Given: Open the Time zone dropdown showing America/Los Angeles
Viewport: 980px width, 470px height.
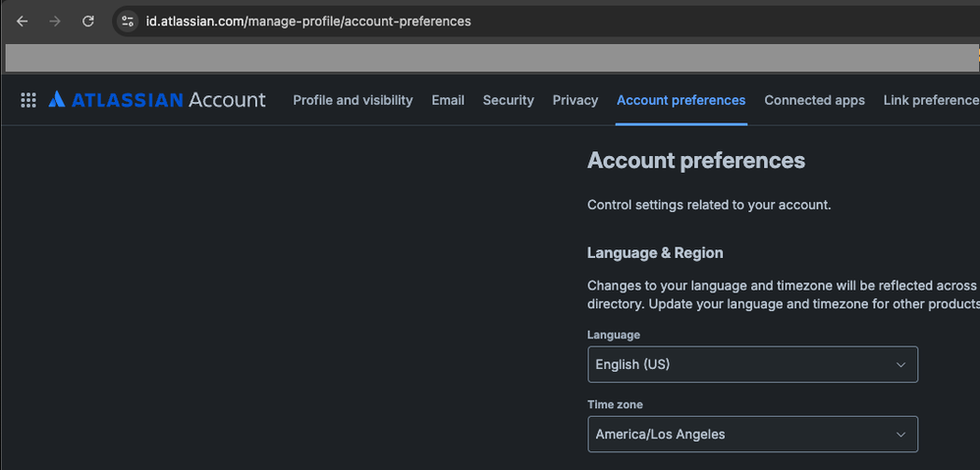Looking at the screenshot, I should tap(752, 435).
